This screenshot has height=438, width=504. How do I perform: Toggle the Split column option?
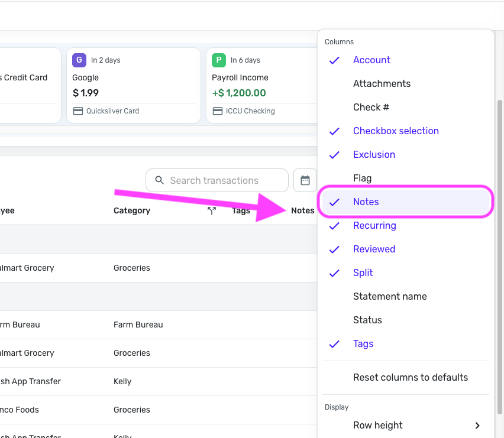click(406, 273)
